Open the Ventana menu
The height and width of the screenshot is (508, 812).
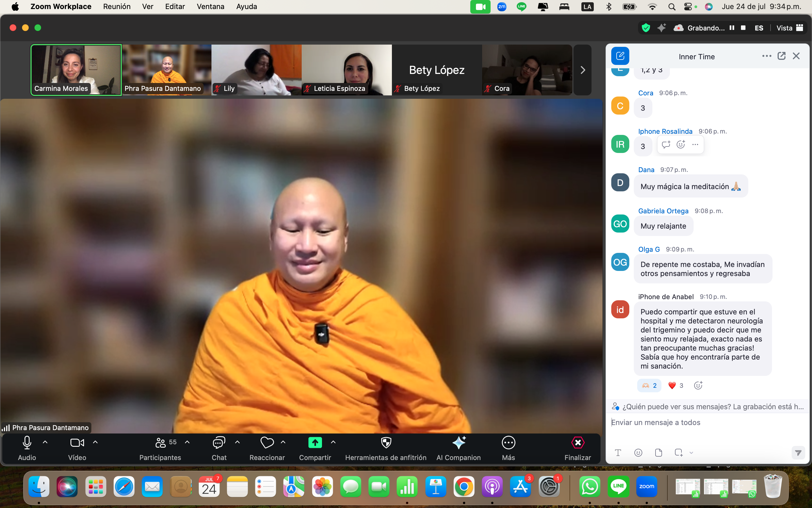[x=210, y=7]
